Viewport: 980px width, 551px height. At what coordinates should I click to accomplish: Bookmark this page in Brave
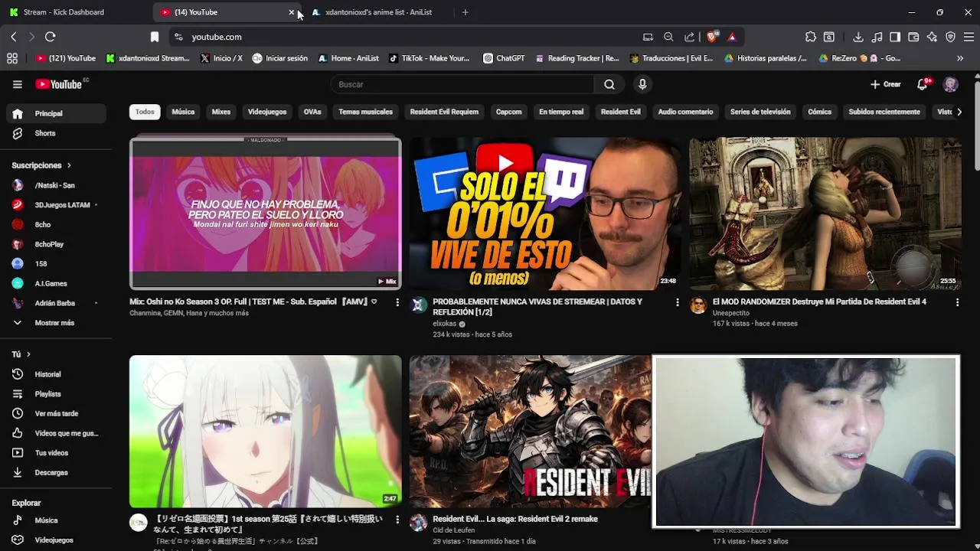click(x=155, y=37)
